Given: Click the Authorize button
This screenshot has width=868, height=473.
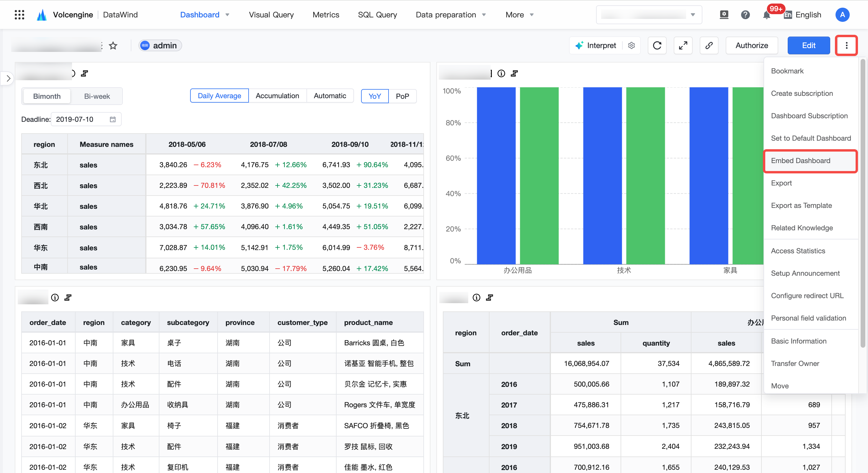Looking at the screenshot, I should [752, 45].
